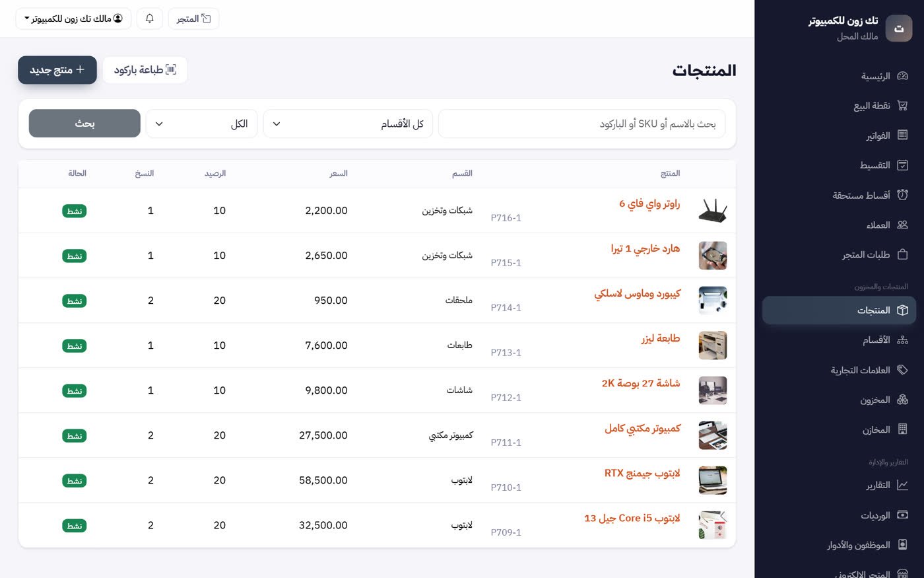
Task: Open الأقسام categories icon in sidebar
Action: pos(902,340)
